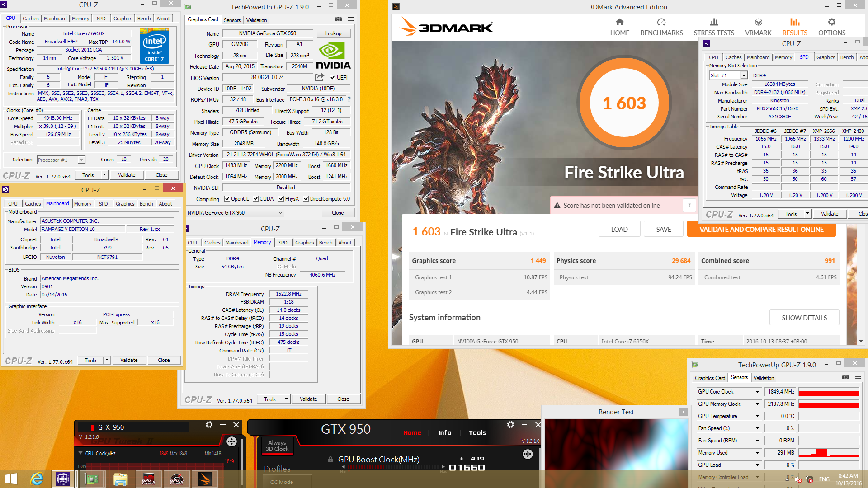Open 3DMark Benchmarks gauge icon
Viewport: 868px width, 488px height.
click(x=661, y=22)
